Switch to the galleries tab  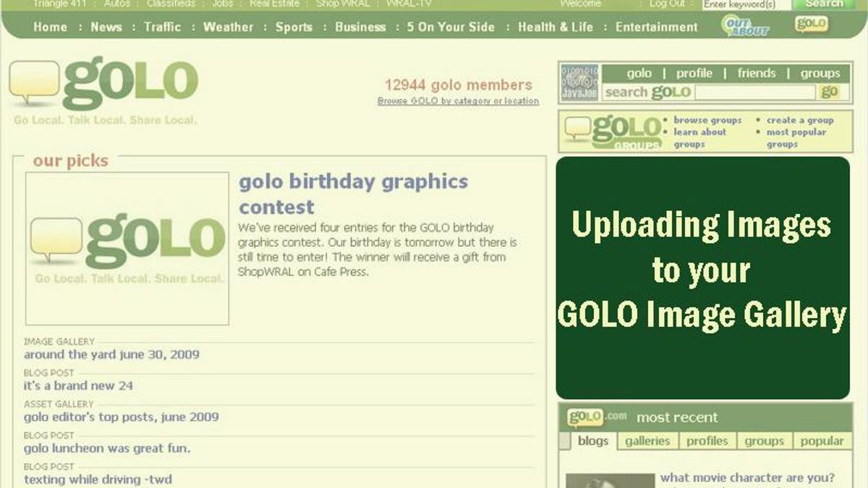point(647,441)
